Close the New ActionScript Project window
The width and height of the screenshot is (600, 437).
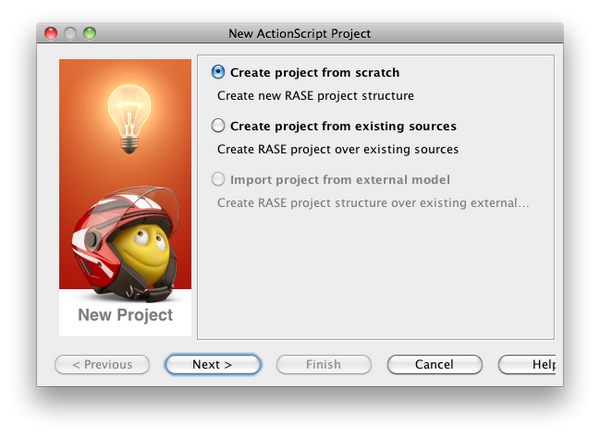tap(51, 33)
